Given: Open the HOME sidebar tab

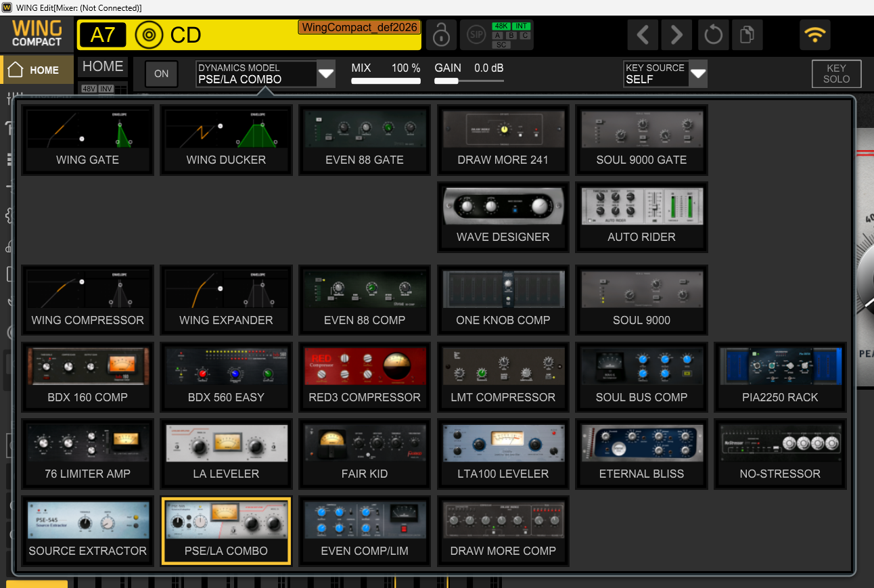Looking at the screenshot, I should point(37,70).
